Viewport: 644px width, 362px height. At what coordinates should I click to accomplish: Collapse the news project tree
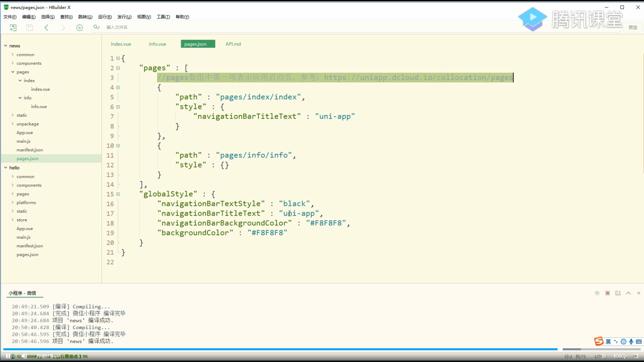click(6, 46)
